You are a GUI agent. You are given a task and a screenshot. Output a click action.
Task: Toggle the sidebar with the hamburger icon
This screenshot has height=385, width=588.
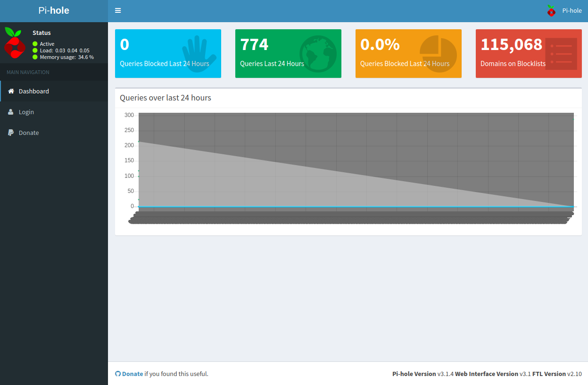pos(118,10)
